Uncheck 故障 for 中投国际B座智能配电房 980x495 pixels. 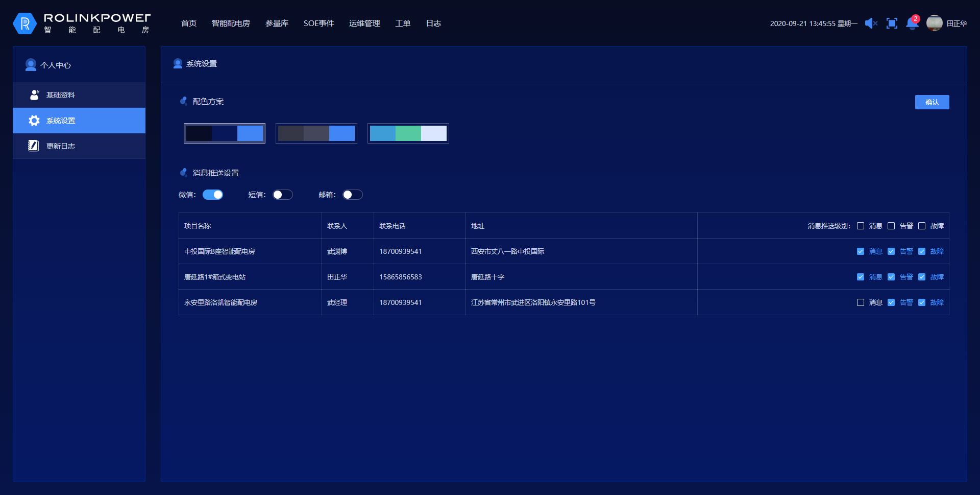coord(922,251)
